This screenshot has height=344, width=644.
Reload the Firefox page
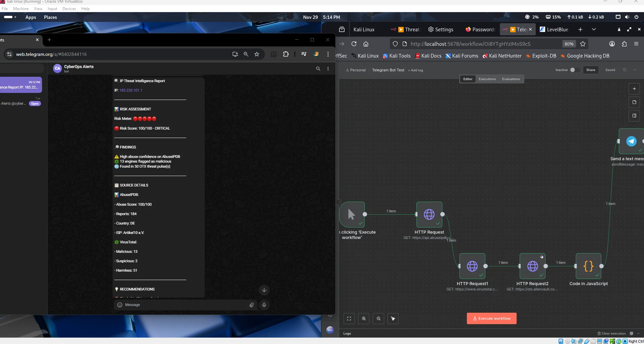pos(354,44)
